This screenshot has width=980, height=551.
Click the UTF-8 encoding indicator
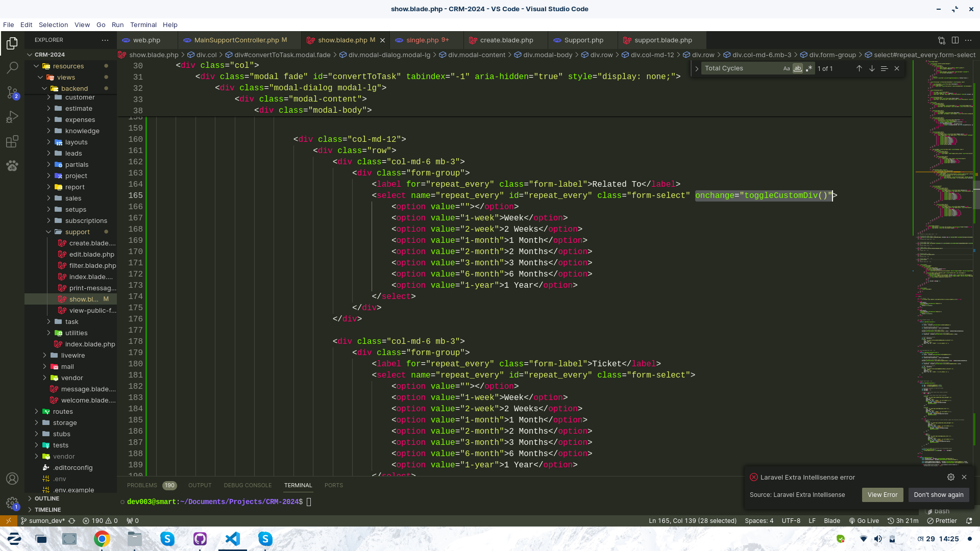(791, 521)
